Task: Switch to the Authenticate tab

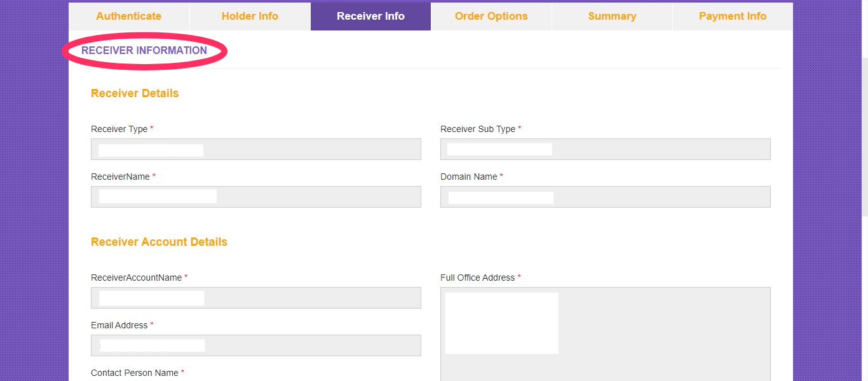Action: coord(129,16)
